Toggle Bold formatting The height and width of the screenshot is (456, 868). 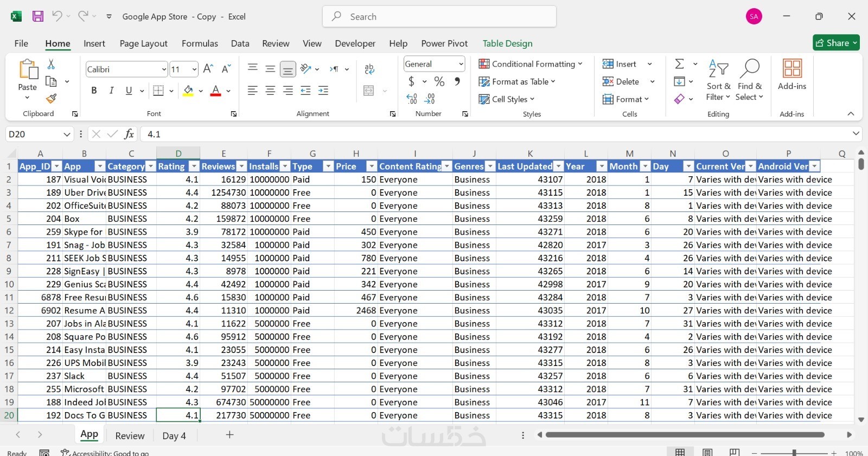94,91
